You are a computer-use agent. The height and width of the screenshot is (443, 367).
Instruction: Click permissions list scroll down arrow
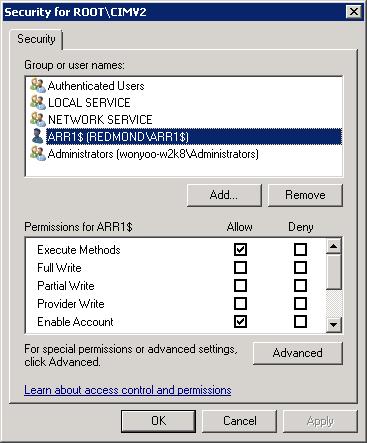tap(334, 324)
